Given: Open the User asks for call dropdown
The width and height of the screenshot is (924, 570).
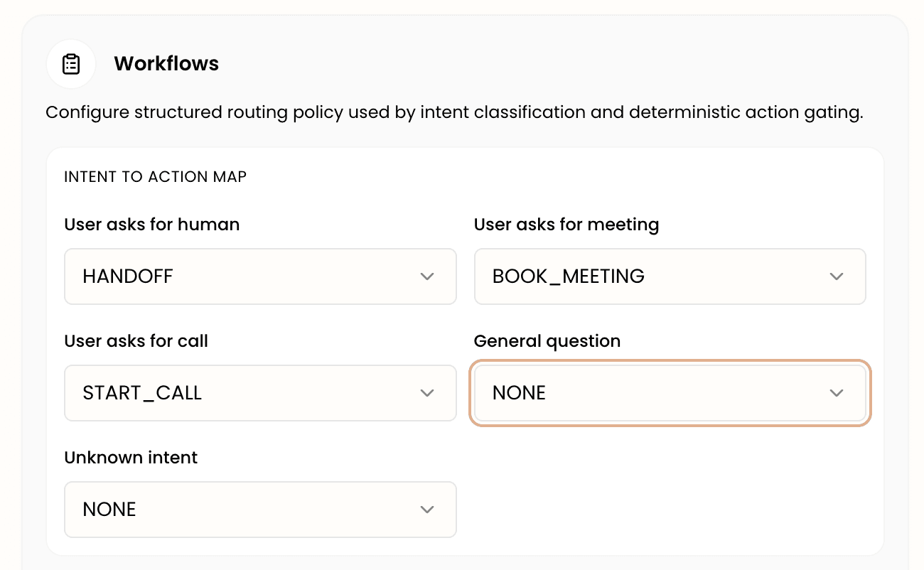Looking at the screenshot, I should tap(260, 393).
